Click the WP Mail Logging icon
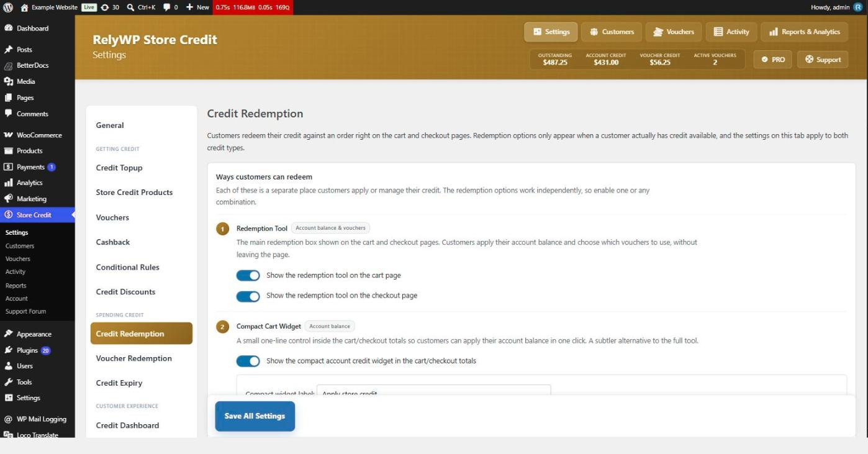 pyautogui.click(x=9, y=419)
